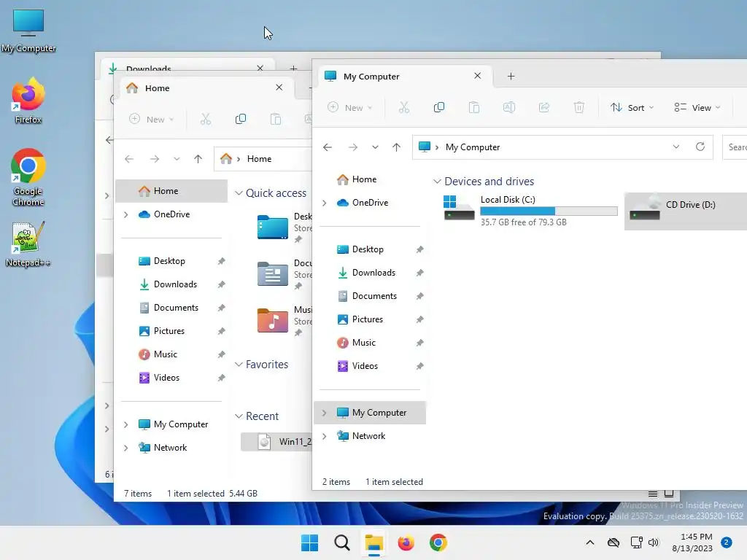Viewport: 747px width, 560px height.
Task: Click Rename icon in My Computer toolbar
Action: (x=508, y=108)
